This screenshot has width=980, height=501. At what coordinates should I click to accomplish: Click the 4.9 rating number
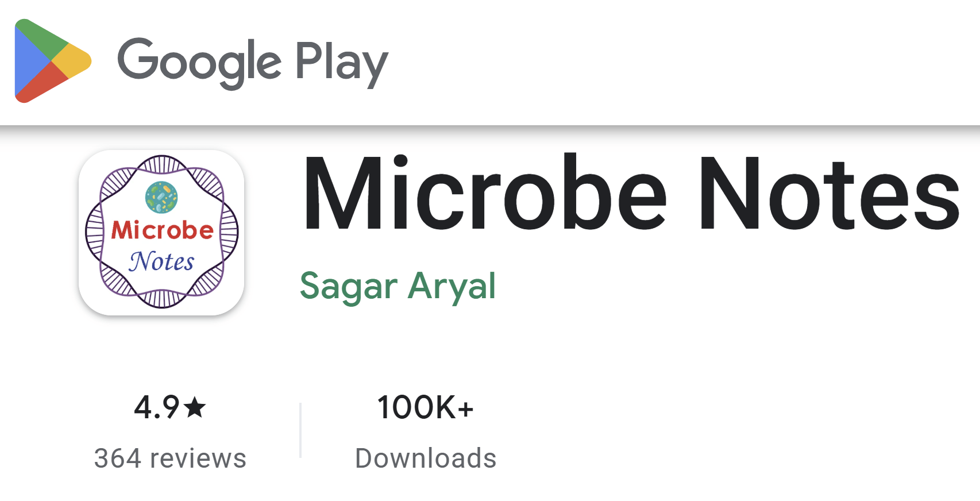click(x=157, y=407)
